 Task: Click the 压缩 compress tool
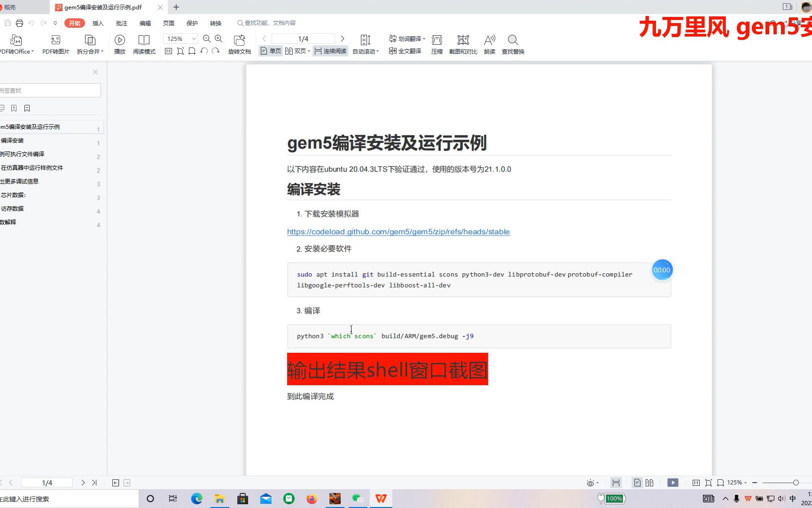pos(437,45)
